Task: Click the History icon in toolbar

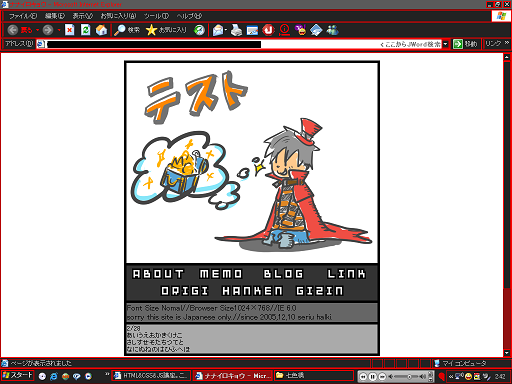Action: [x=199, y=30]
